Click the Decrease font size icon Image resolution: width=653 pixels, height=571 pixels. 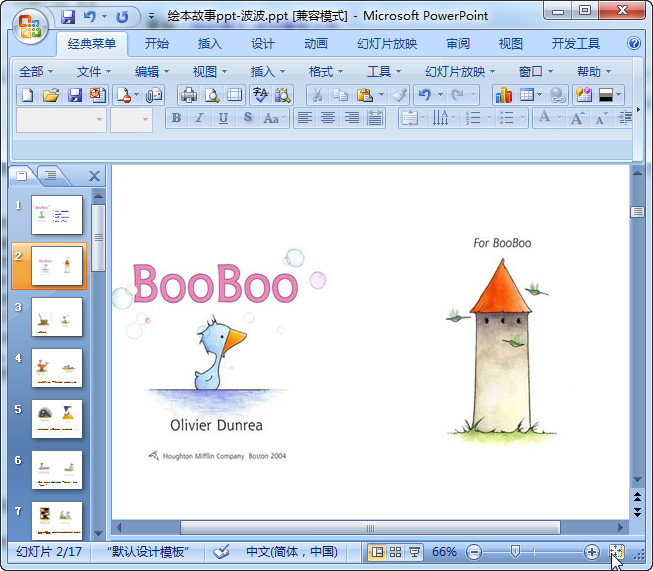(x=601, y=118)
